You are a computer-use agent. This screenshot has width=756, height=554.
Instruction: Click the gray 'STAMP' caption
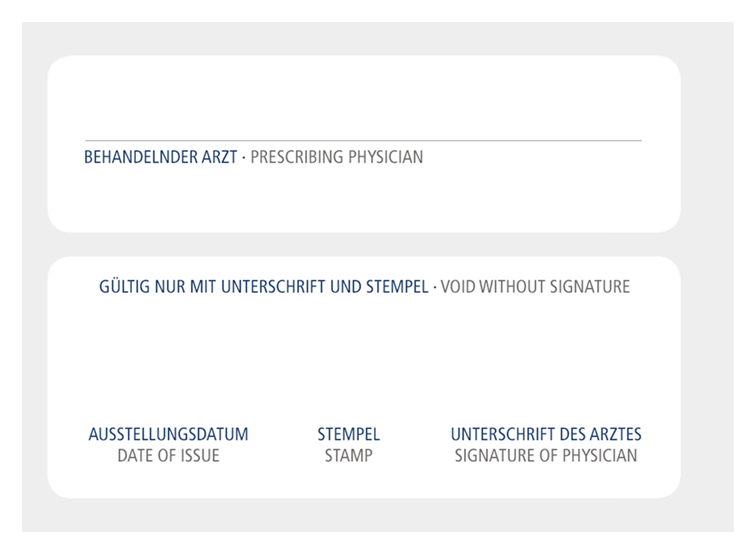click(348, 456)
